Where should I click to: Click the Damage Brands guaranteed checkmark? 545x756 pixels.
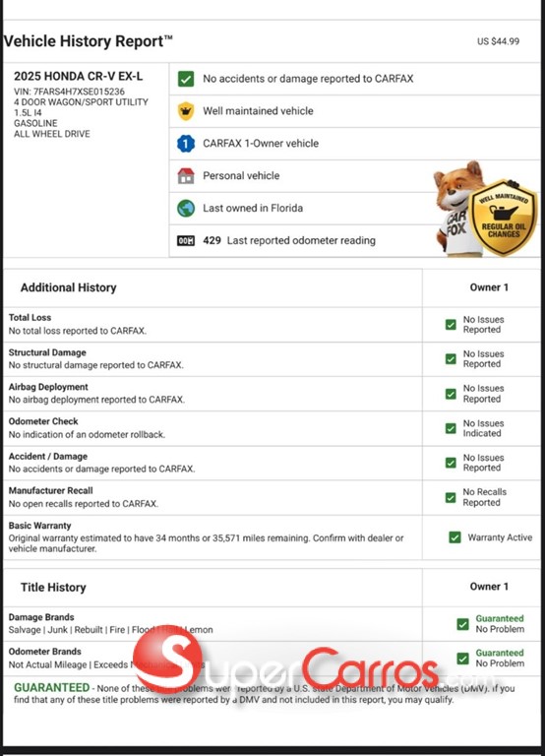462,624
